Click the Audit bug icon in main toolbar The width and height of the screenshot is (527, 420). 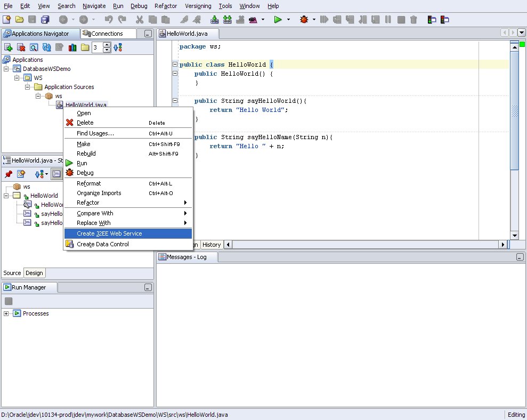(x=253, y=20)
